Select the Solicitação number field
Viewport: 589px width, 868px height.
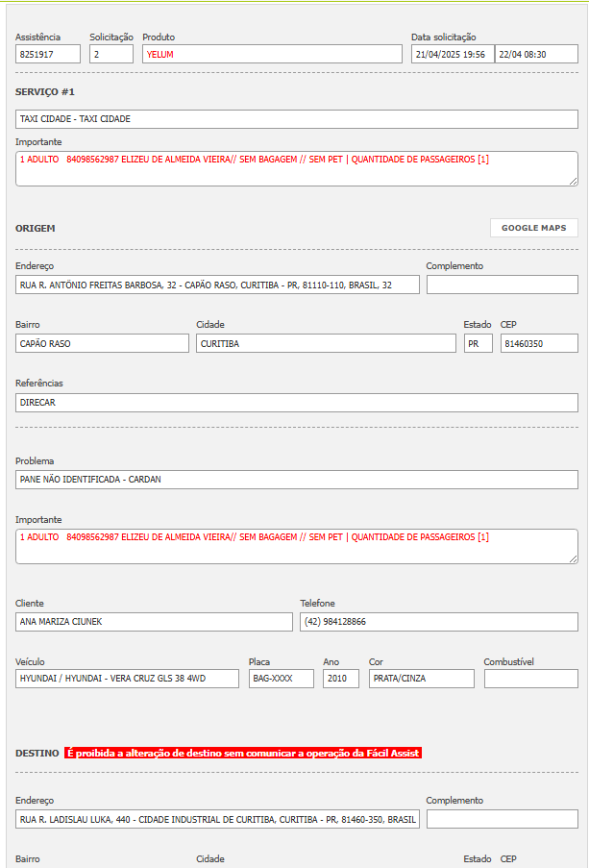pos(111,55)
